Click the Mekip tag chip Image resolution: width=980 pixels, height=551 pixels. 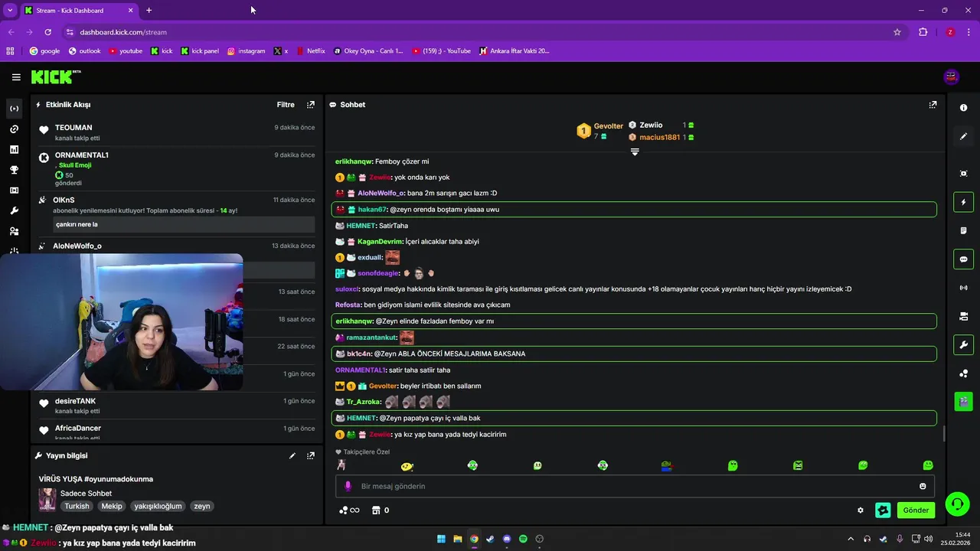[x=112, y=506]
